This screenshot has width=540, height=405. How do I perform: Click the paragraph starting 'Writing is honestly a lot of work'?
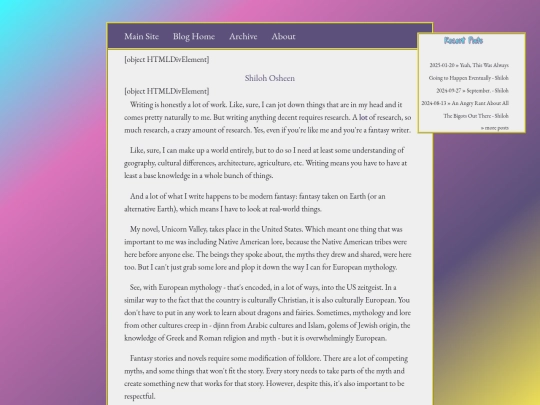268,117
